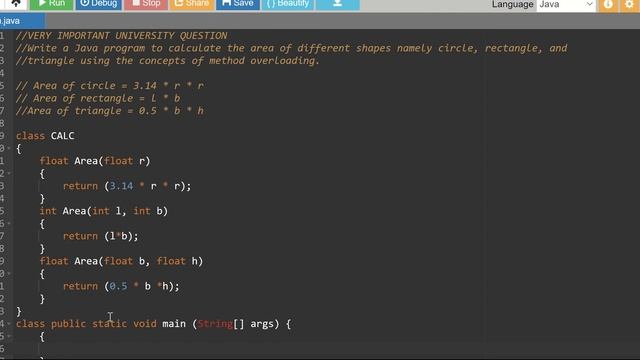The width and height of the screenshot is (640, 360).
Task: Click the 'return (0.5 * b *h);' statement
Action: point(121,287)
